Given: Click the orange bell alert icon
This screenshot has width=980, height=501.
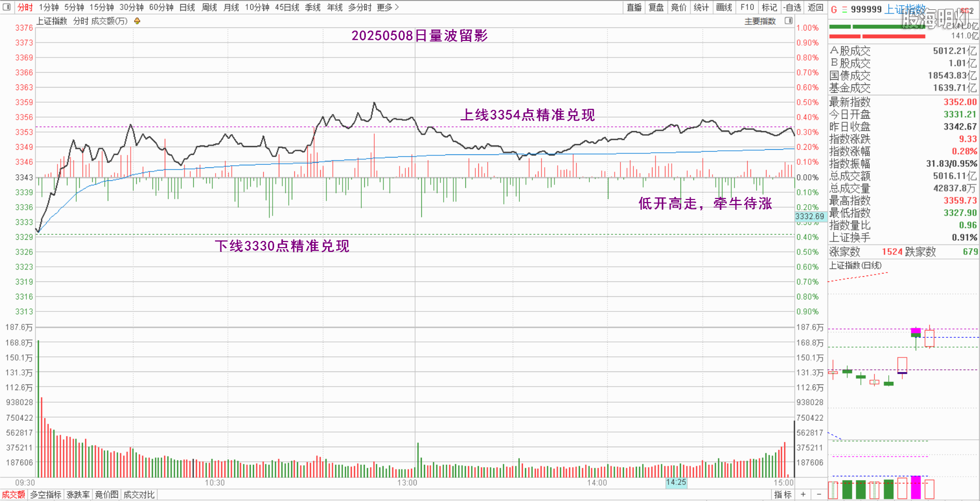Looking at the screenshot, I should pyautogui.click(x=137, y=21).
